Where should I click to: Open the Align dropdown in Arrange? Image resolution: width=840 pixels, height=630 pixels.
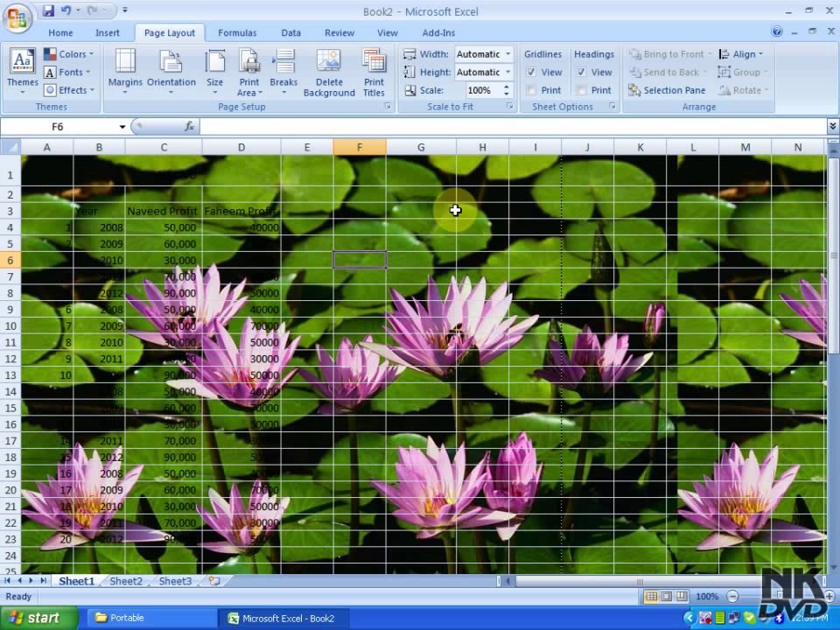(x=741, y=54)
